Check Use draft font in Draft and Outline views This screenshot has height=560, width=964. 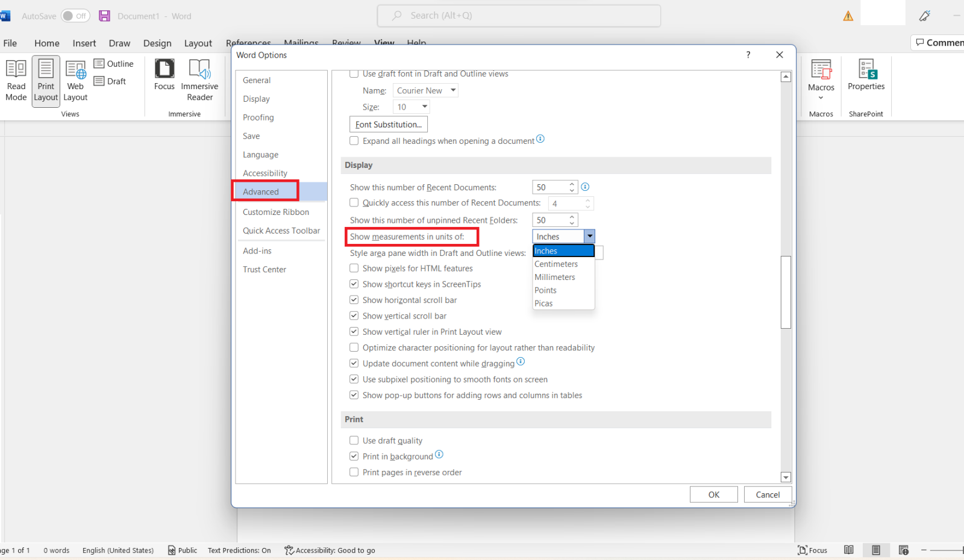click(354, 74)
